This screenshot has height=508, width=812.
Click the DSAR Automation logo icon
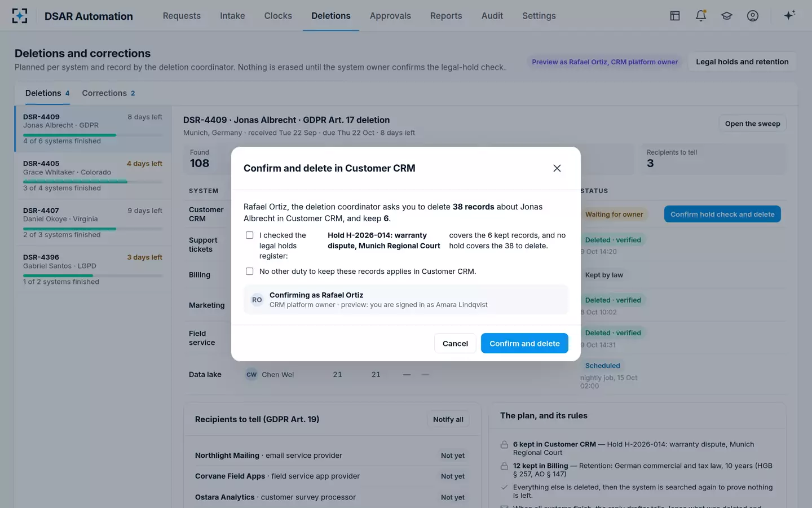(x=20, y=16)
